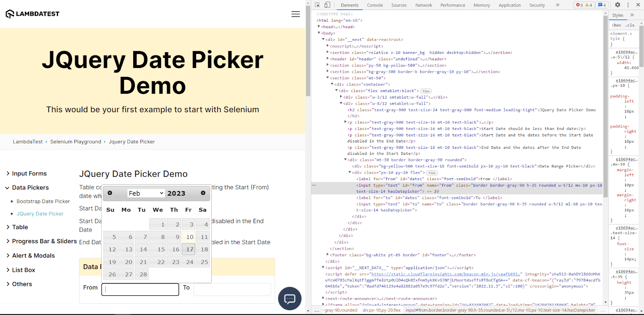Select the input id="to" DOM node
This screenshot has width=644, height=315.
pyautogui.click(x=479, y=207)
